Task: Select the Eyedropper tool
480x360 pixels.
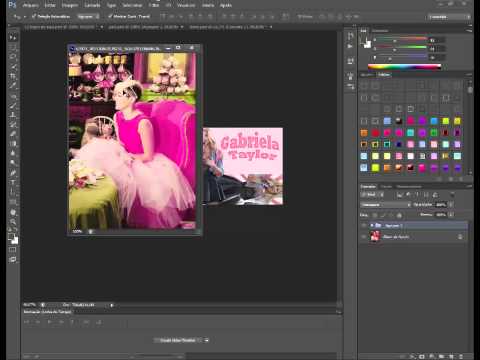Action: [13, 86]
